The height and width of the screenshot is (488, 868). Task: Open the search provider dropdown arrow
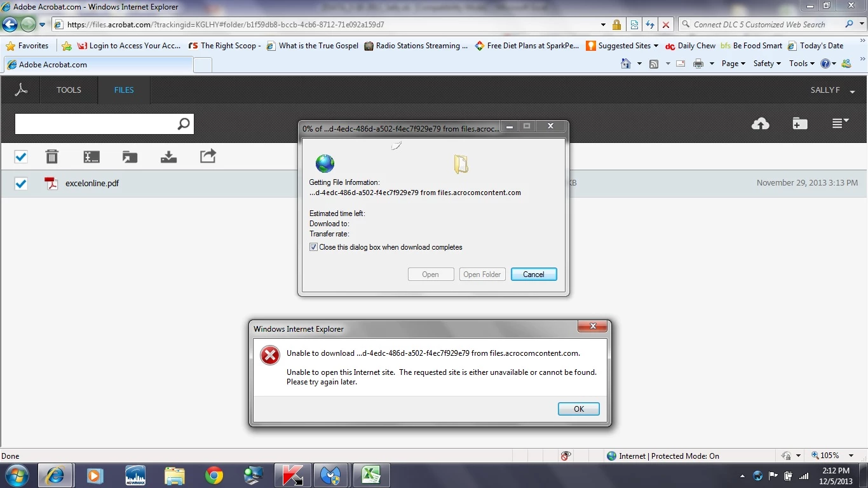pyautogui.click(x=862, y=25)
